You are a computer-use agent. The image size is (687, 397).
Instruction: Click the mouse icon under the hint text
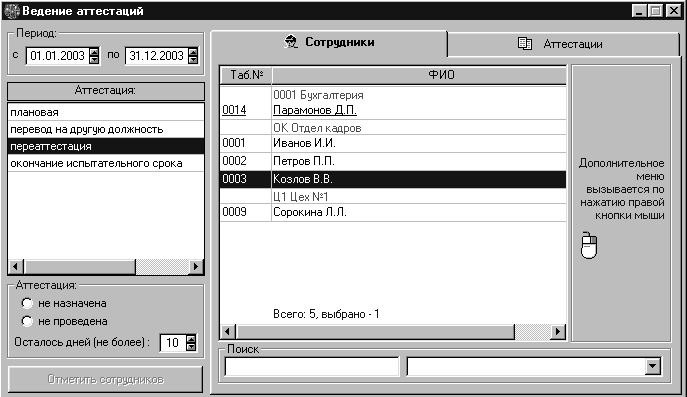pyautogui.click(x=589, y=245)
